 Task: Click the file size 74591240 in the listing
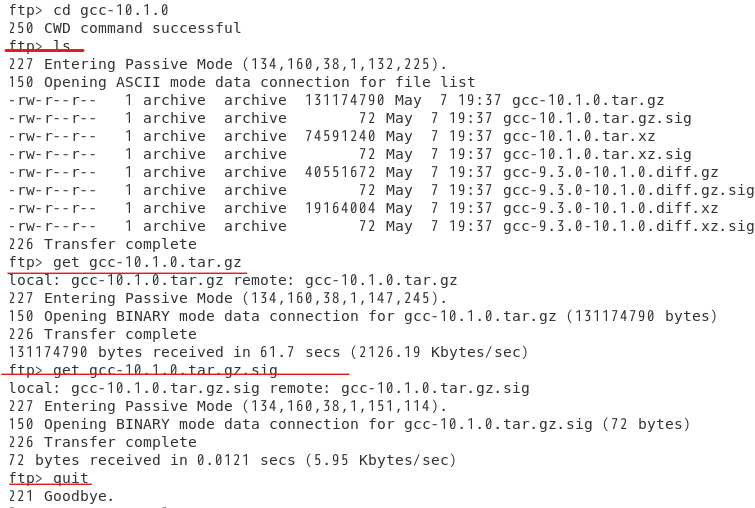click(x=340, y=136)
